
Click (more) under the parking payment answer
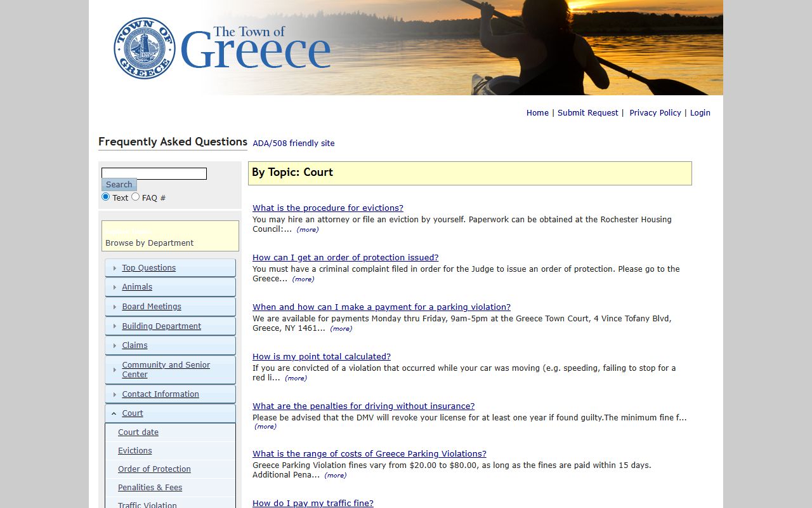[x=341, y=329]
